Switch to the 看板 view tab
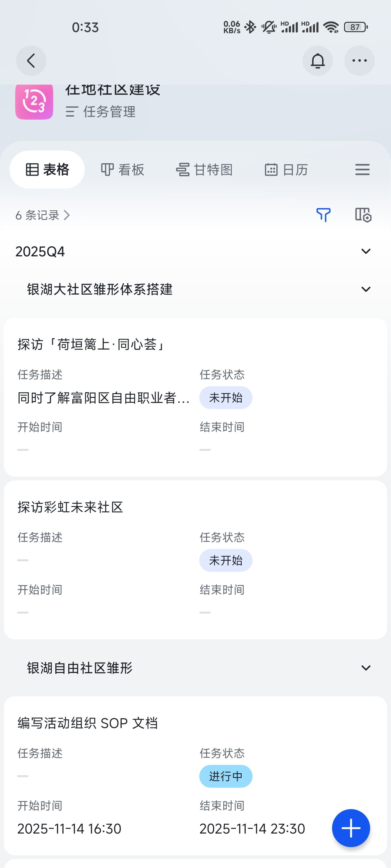Screen dimensions: 391x868 123,170
